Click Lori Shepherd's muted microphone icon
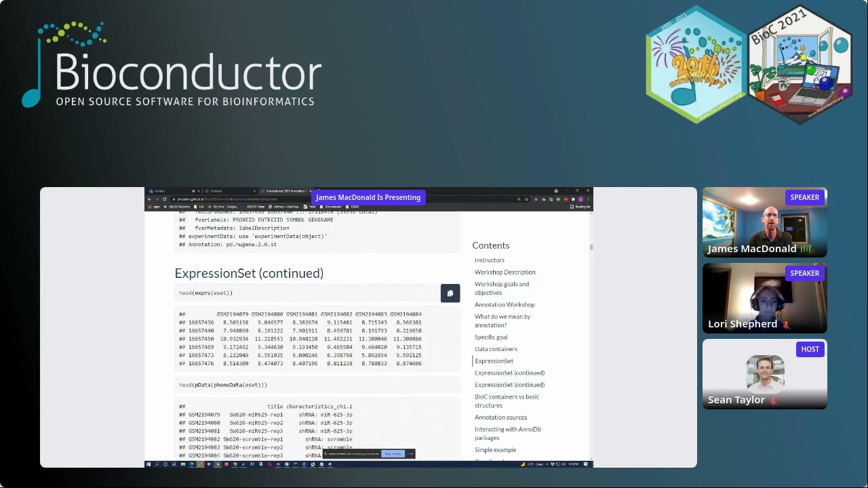This screenshot has height=488, width=868. [x=786, y=325]
